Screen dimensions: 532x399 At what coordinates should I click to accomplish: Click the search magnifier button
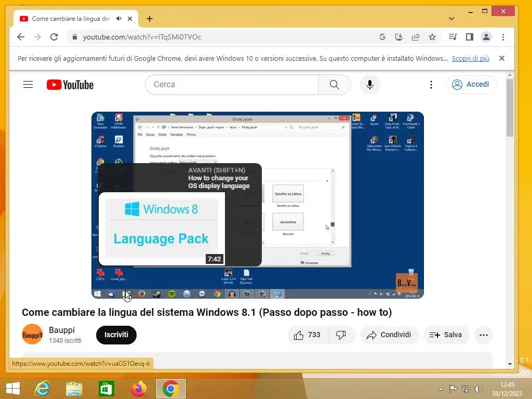[334, 85]
